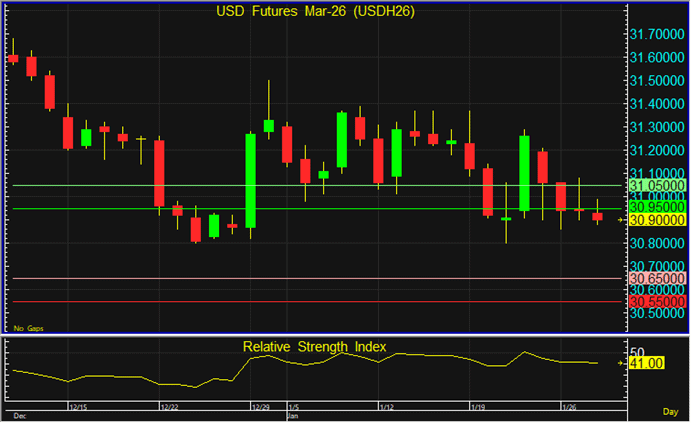
Task: Select the large red candle at 12/22
Action: (159, 173)
